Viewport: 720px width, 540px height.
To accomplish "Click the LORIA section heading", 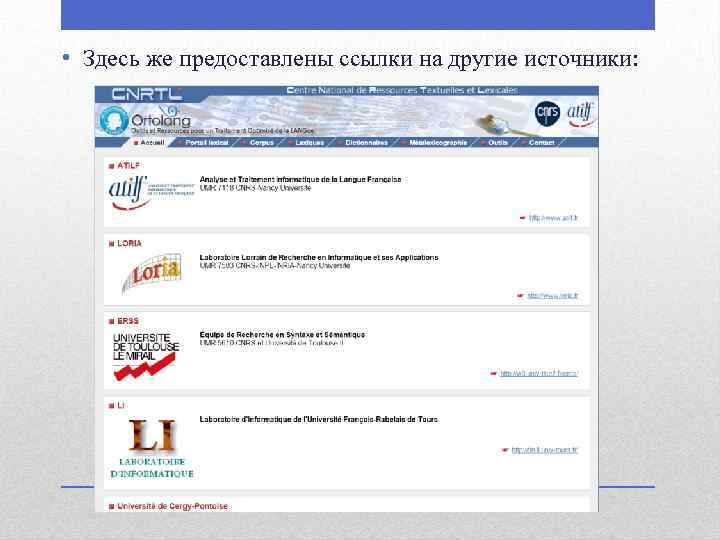I will coord(129,243).
